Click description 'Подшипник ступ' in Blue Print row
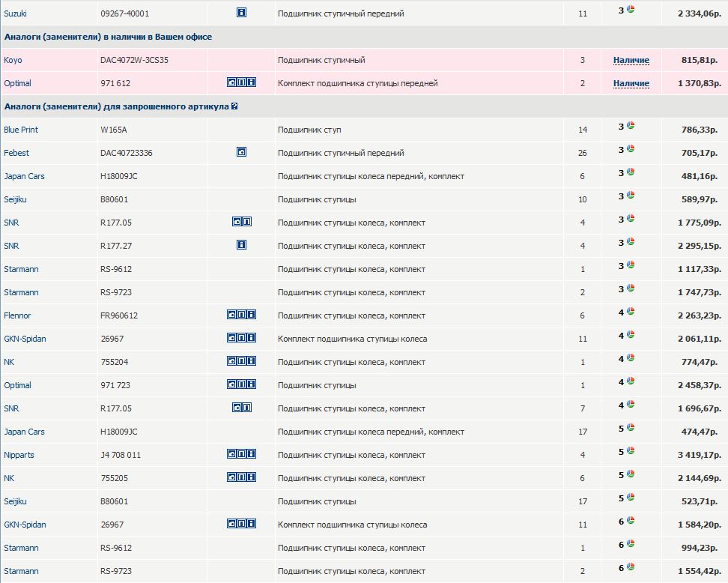The height and width of the screenshot is (583, 728). pyautogui.click(x=309, y=130)
